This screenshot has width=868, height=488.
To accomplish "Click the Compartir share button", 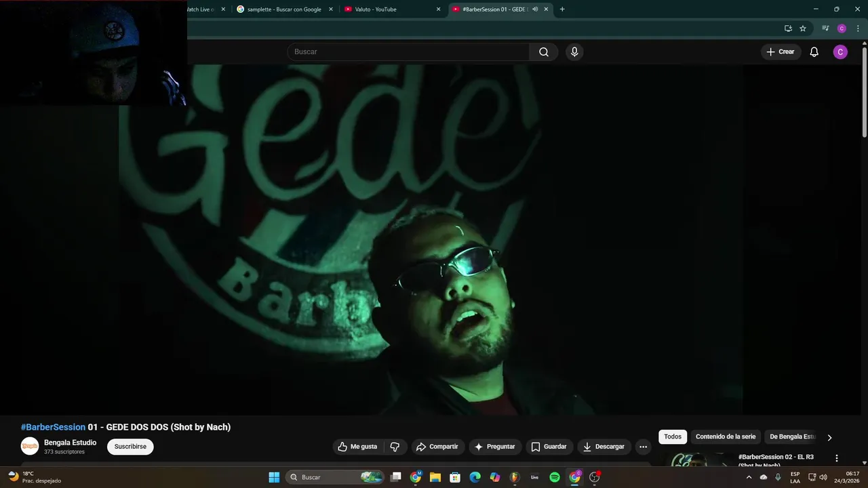I will click(437, 447).
